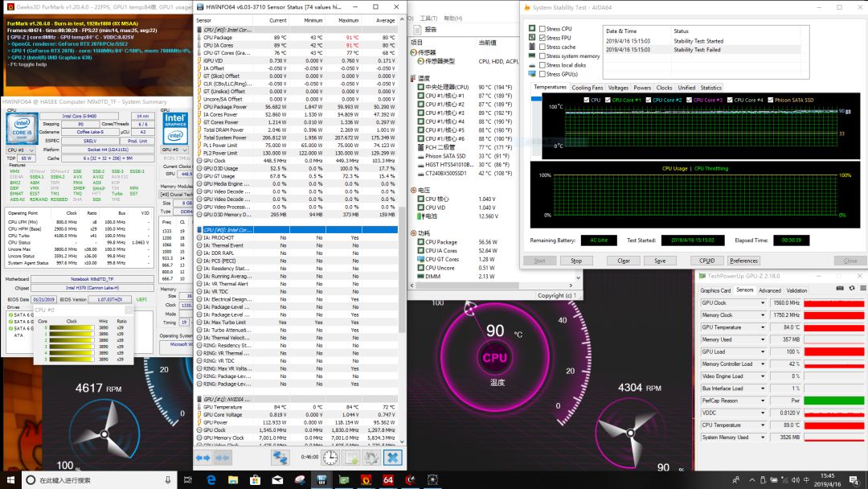Toggle CPU Core #4 graph checkbox
Screen dimensions: 868x489
tap(730, 101)
